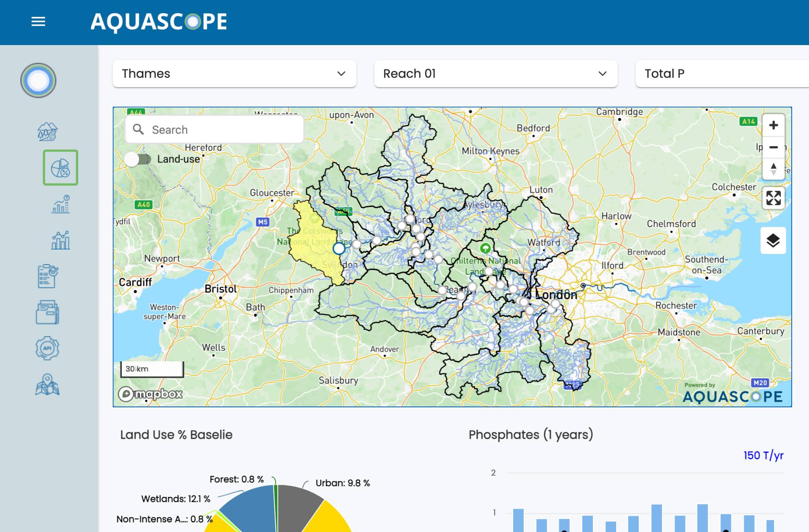This screenshot has width=809, height=532.
Task: Click the Canterbury label on map
Action: [x=761, y=331]
